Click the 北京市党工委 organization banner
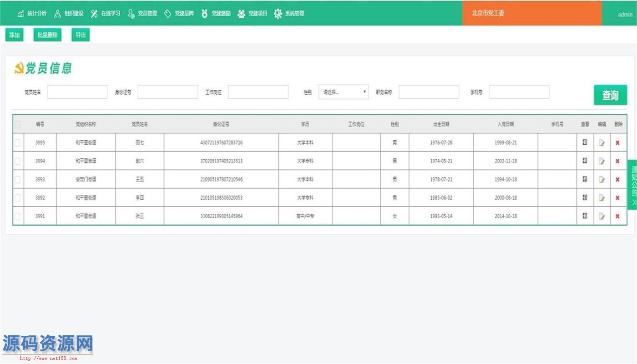 pos(532,13)
